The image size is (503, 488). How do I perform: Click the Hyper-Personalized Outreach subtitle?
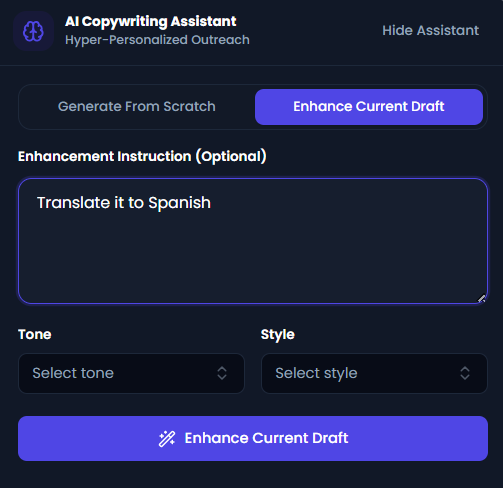click(x=157, y=40)
